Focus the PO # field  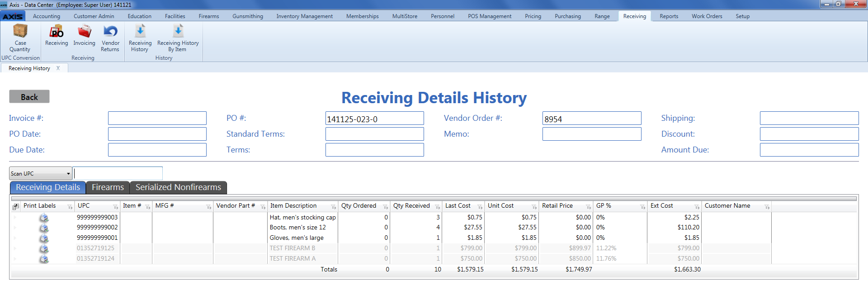(x=375, y=118)
